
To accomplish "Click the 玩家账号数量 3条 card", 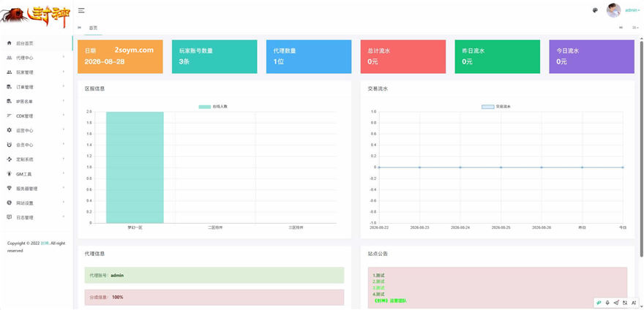I will click(x=214, y=56).
